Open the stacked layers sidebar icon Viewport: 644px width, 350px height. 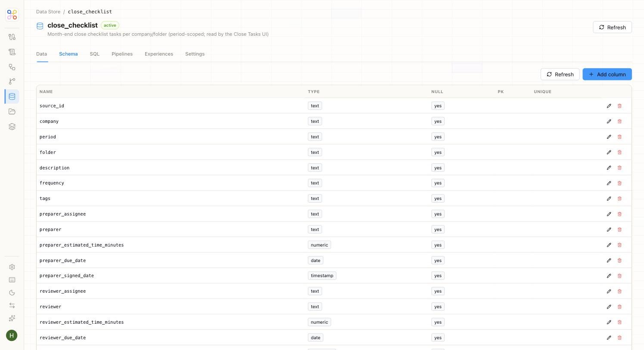(12, 127)
